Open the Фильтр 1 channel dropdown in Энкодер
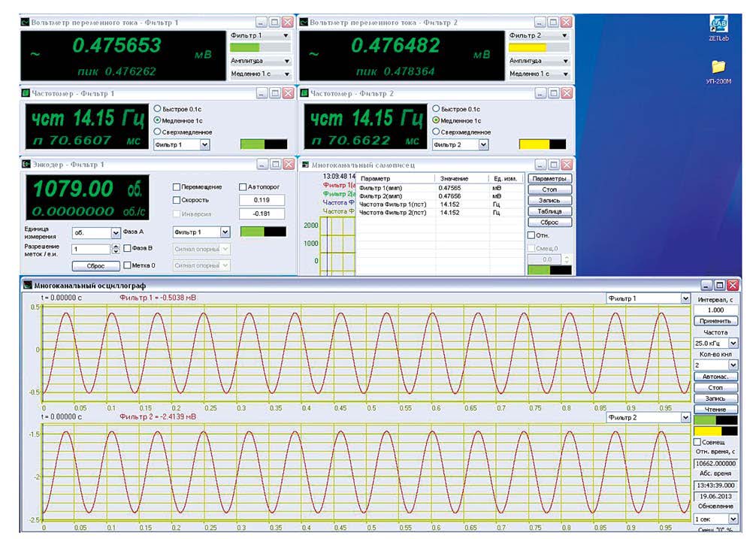The image size is (756, 539). [x=201, y=232]
